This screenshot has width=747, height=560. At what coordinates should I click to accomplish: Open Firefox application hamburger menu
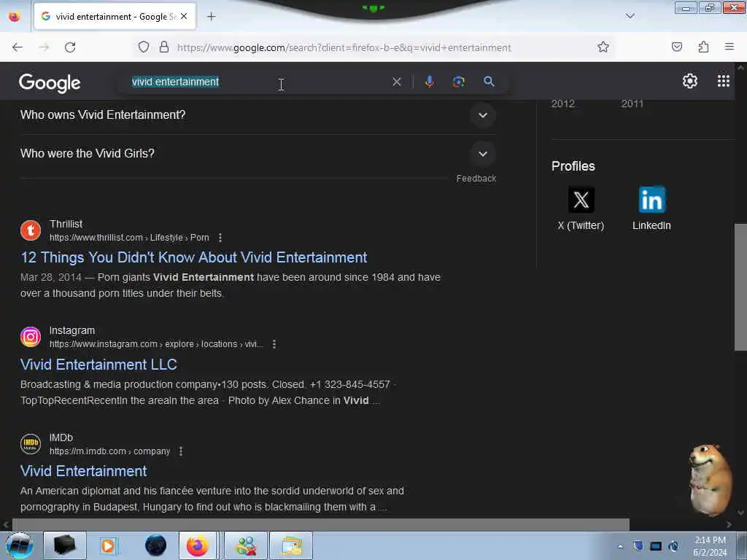point(729,47)
